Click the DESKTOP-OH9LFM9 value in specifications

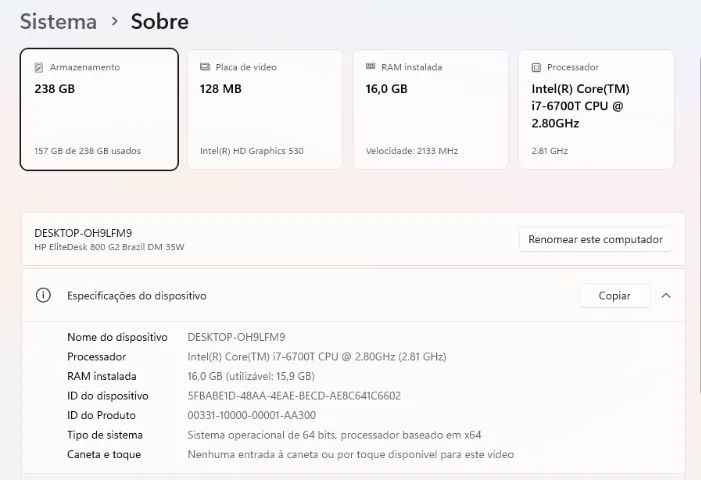[236, 337]
